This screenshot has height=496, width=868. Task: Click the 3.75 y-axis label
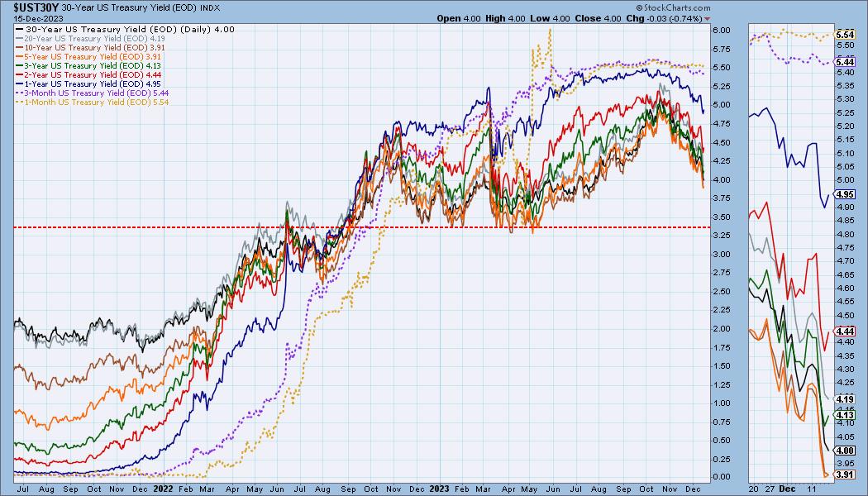[x=722, y=198]
